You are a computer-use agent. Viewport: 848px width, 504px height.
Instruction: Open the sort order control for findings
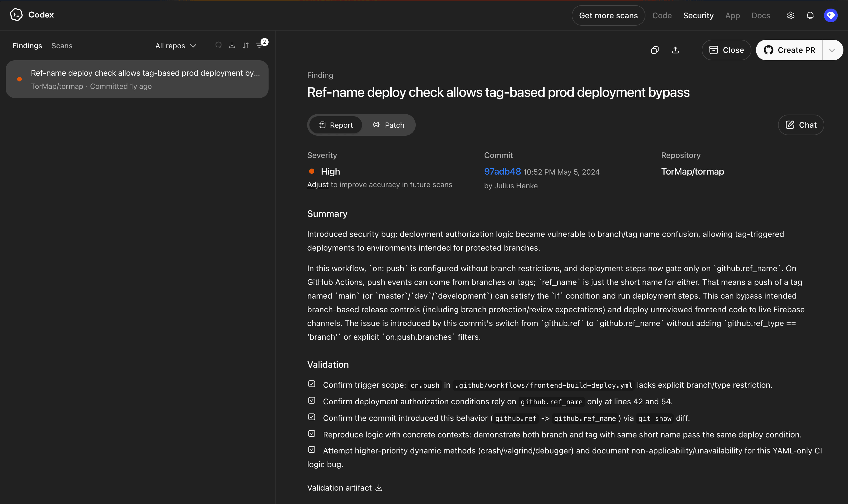[245, 45]
